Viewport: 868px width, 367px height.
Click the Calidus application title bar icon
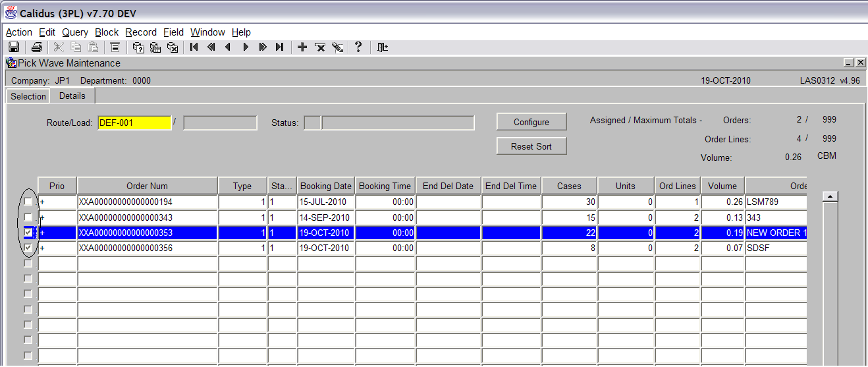[x=11, y=13]
